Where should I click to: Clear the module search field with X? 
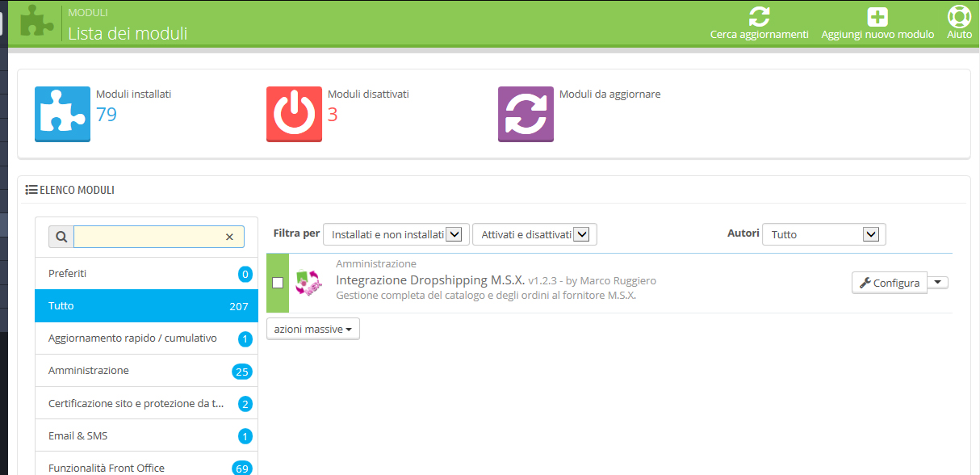point(229,237)
